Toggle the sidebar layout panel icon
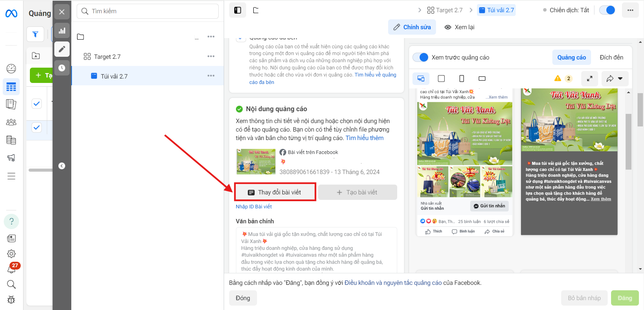 238,10
